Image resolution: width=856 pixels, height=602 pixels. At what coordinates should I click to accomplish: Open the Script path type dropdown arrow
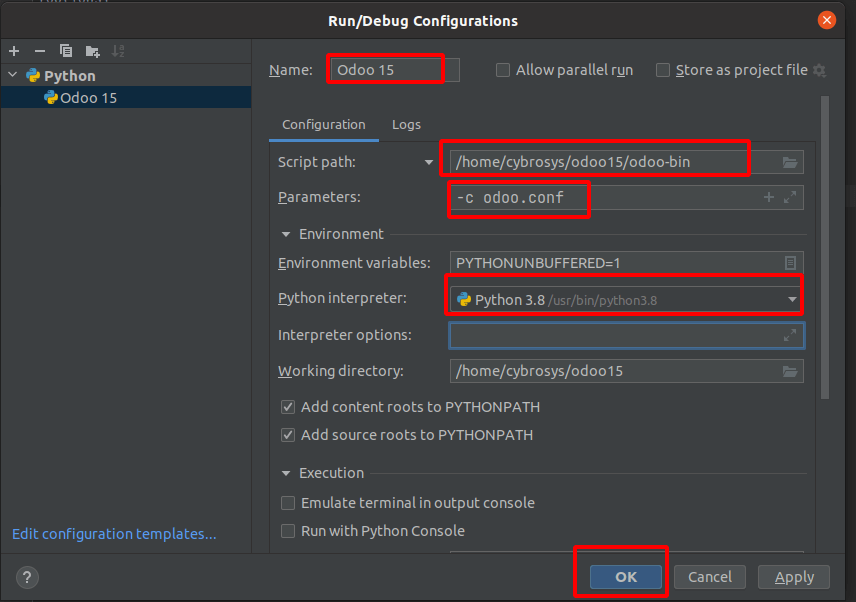429,162
